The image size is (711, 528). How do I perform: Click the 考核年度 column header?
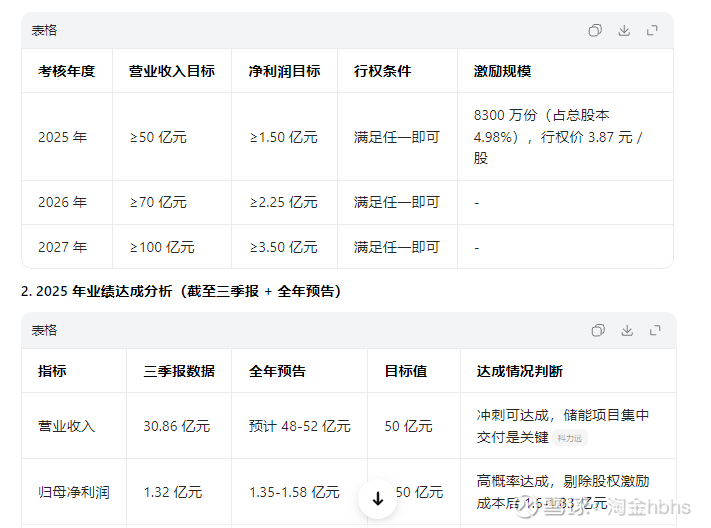tap(67, 71)
